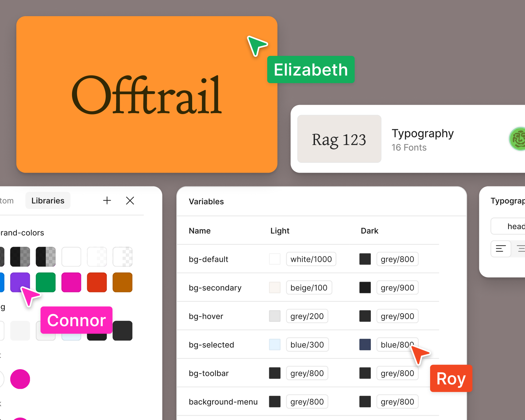
Task: Click the bg-default variable name
Action: click(x=209, y=259)
